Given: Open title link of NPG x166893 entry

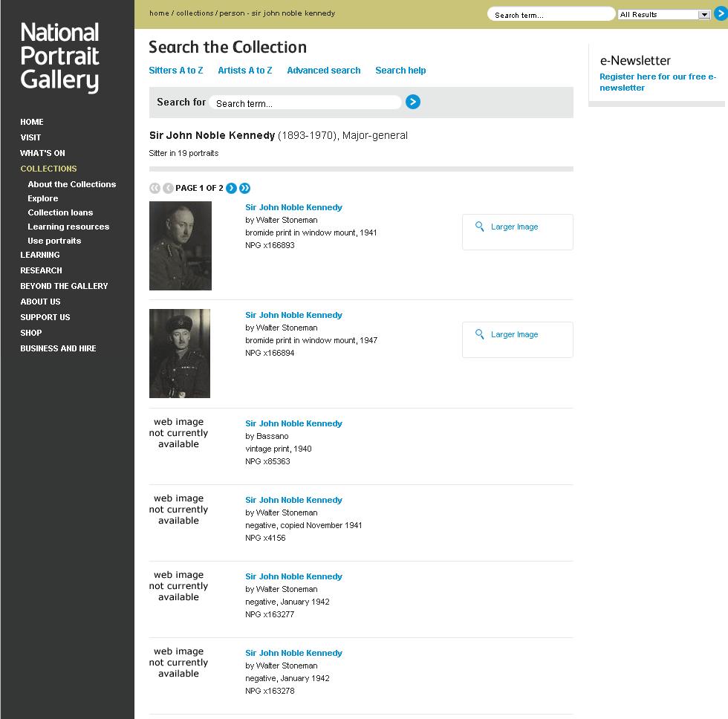Looking at the screenshot, I should tap(293, 207).
